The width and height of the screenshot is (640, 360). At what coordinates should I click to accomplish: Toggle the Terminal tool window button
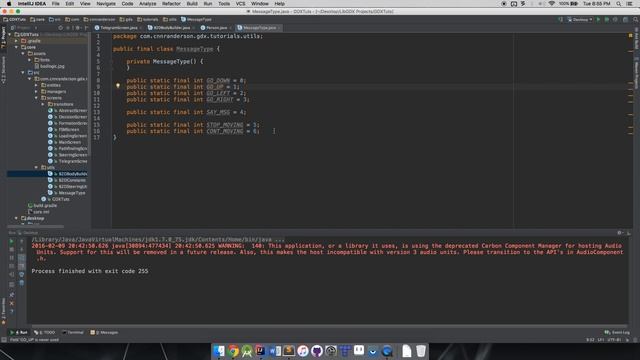click(x=73, y=333)
